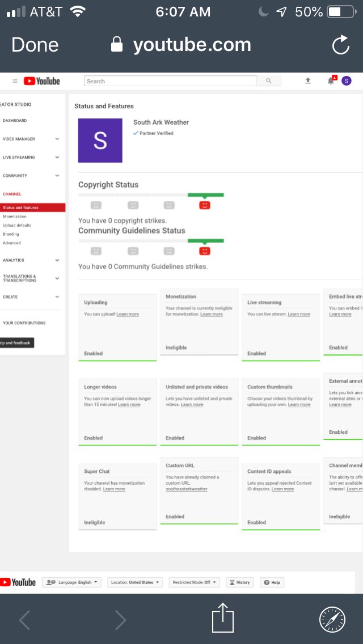Click Learn more in Custom thumbnails card
This screenshot has height=644, width=363.
(299, 405)
